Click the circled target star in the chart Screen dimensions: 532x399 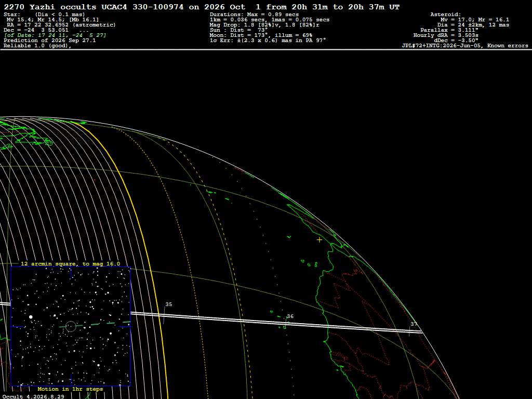point(71,326)
